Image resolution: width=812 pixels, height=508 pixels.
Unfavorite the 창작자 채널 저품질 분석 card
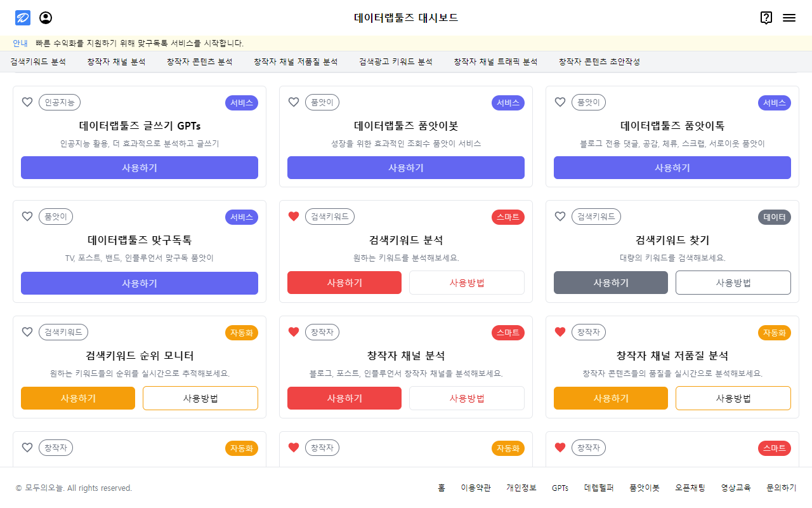tap(560, 331)
